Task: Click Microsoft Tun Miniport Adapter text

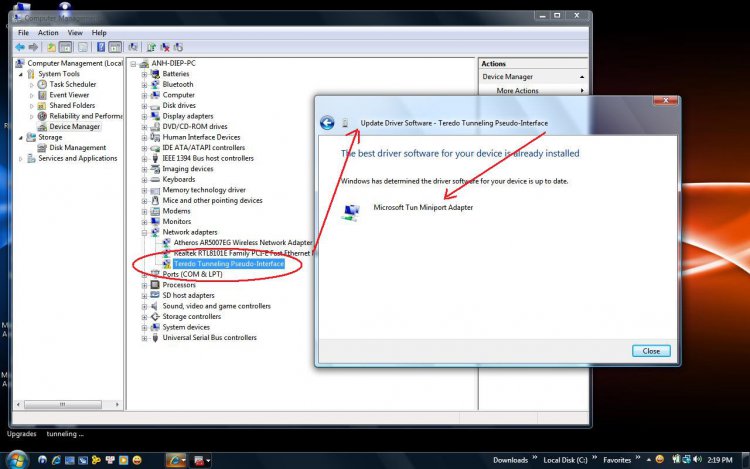Action: click(423, 207)
